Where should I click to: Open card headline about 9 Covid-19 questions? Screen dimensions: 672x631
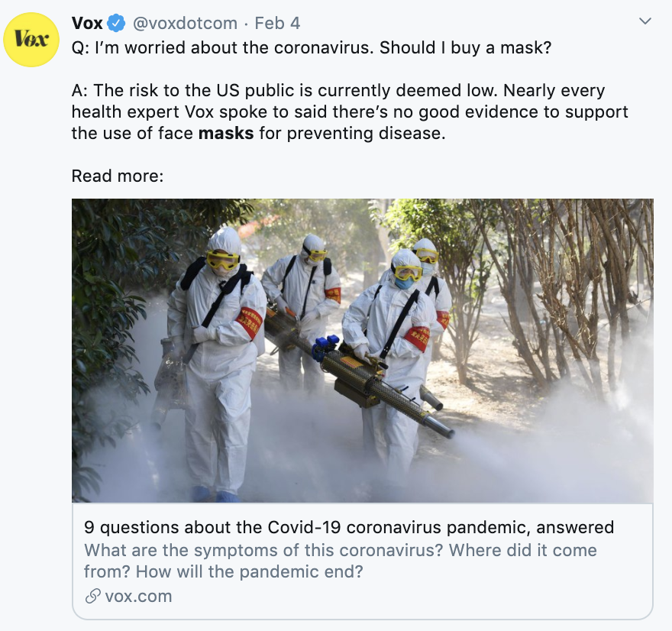tap(349, 527)
